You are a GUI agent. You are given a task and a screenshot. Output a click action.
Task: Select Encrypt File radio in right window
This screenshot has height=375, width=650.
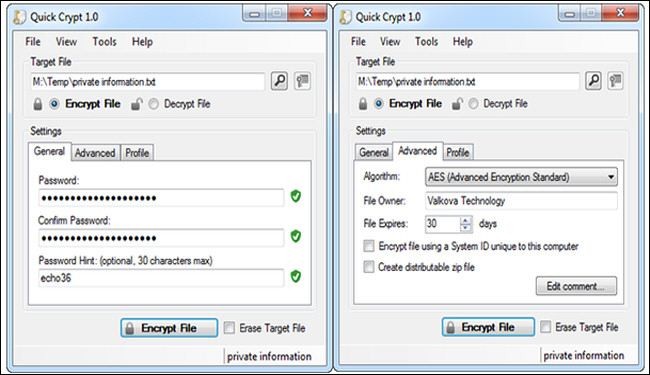click(x=378, y=103)
